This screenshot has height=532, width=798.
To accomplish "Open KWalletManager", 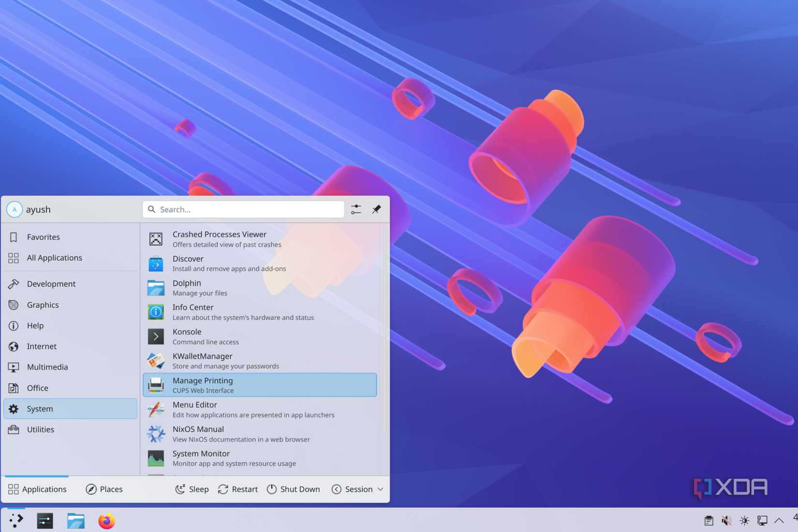I will point(260,361).
